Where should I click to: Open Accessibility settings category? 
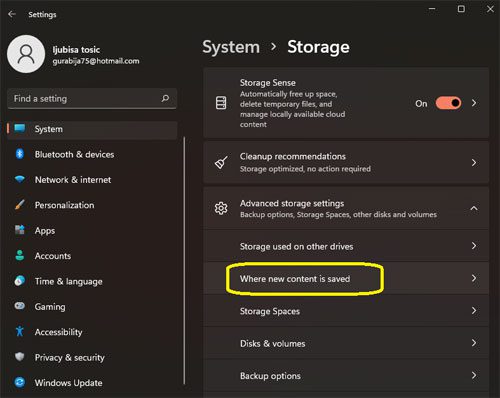(92, 332)
